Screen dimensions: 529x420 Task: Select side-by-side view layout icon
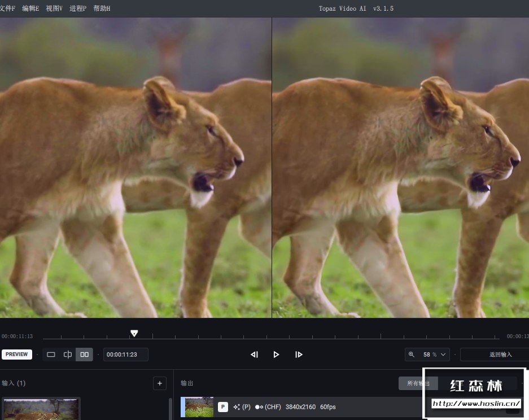tap(84, 355)
